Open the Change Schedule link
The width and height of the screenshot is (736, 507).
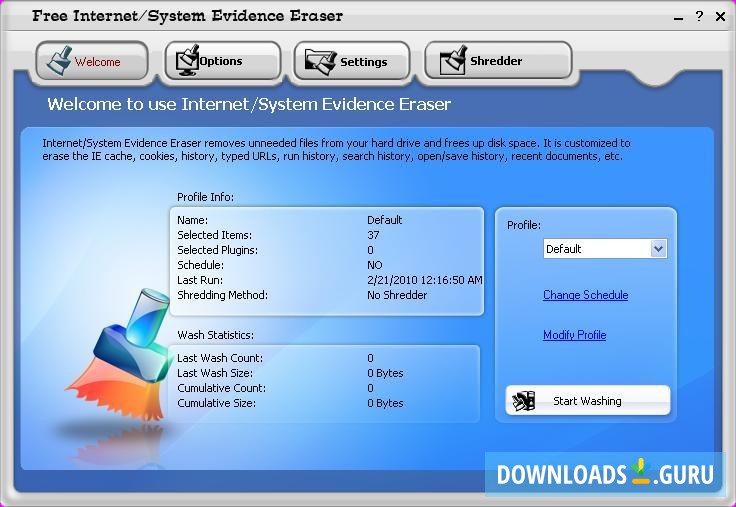(x=585, y=295)
